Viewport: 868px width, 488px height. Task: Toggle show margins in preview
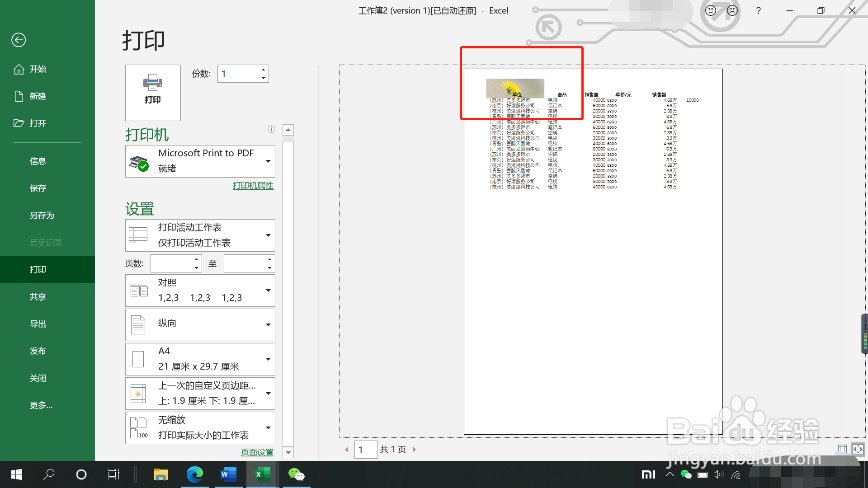coord(842,449)
